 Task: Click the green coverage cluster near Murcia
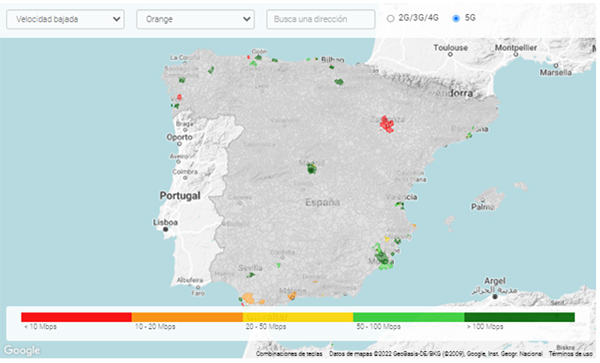pyautogui.click(x=382, y=257)
